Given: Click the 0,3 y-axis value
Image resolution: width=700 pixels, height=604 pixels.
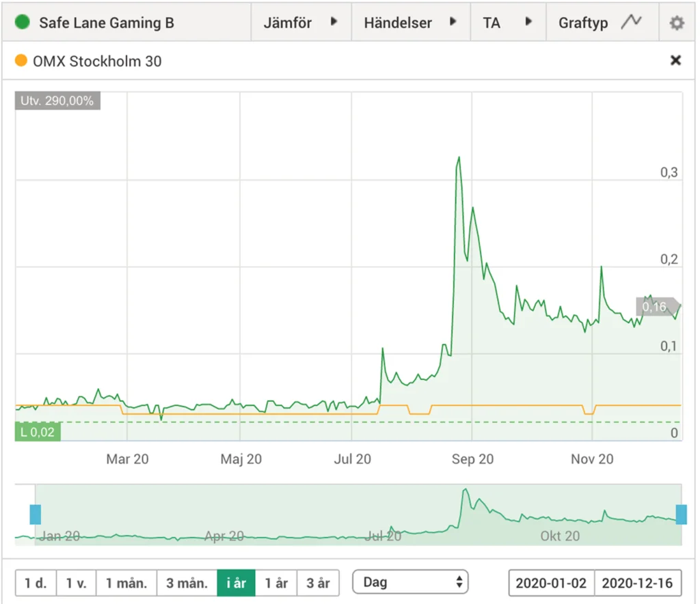Looking at the screenshot, I should click(x=669, y=172).
